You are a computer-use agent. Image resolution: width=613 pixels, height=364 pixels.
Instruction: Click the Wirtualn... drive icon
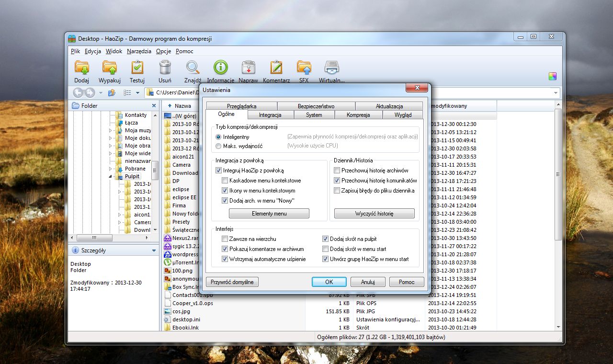click(332, 68)
